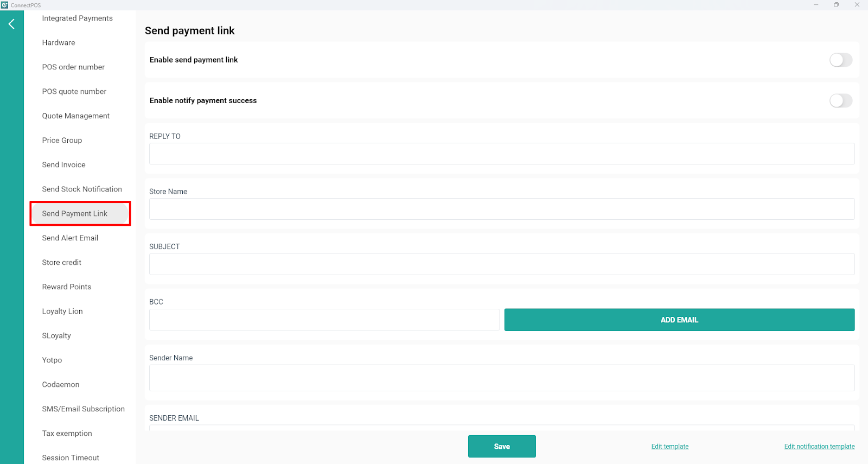Click the ConnectPOS app logo in title bar
The image size is (868, 464).
pyautogui.click(x=5, y=5)
